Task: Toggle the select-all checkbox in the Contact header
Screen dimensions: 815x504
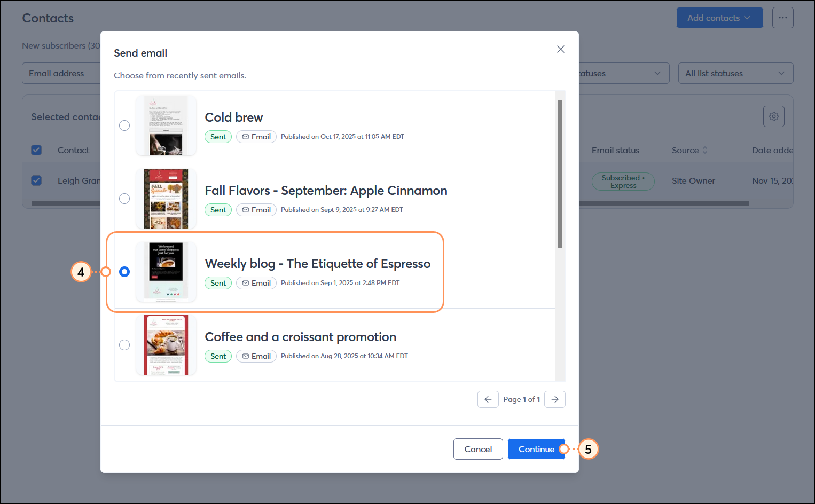Action: tap(36, 150)
